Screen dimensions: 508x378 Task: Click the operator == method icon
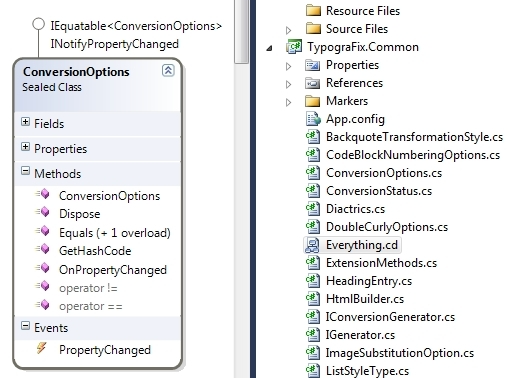click(x=43, y=305)
